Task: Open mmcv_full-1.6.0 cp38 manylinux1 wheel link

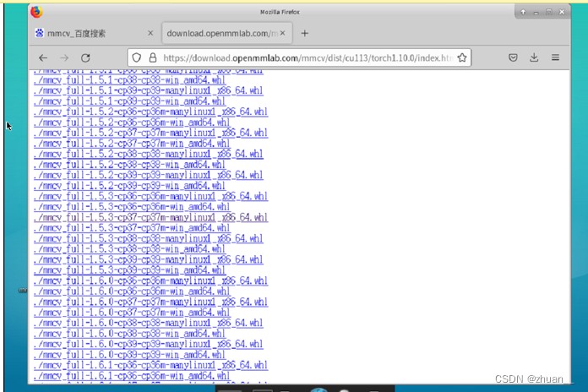Action: point(148,323)
